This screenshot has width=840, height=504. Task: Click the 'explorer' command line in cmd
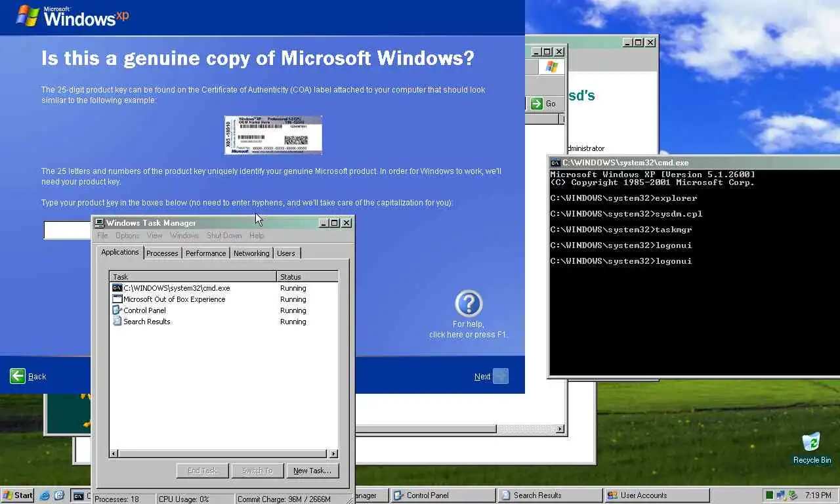[x=623, y=198]
